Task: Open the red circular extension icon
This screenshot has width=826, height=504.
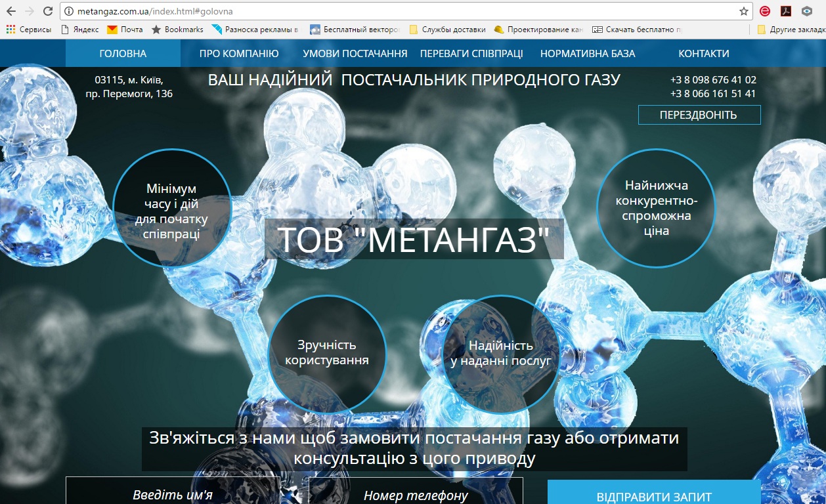Action: [765, 11]
